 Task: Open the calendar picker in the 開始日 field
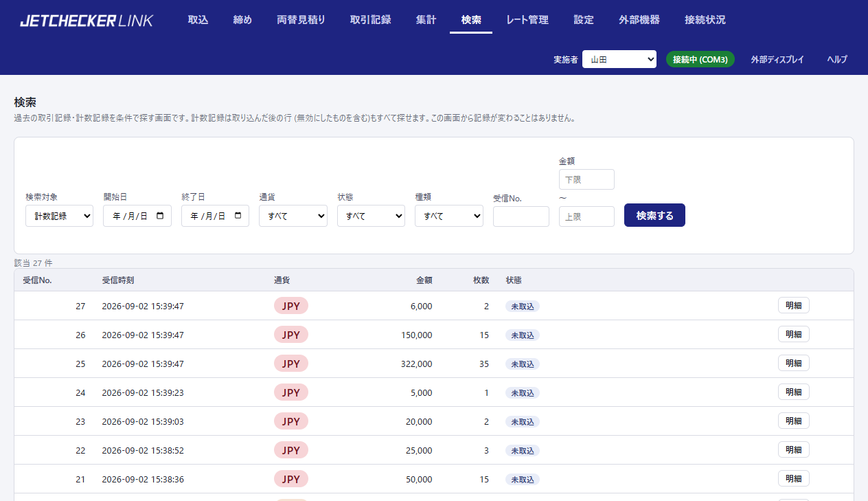click(160, 216)
